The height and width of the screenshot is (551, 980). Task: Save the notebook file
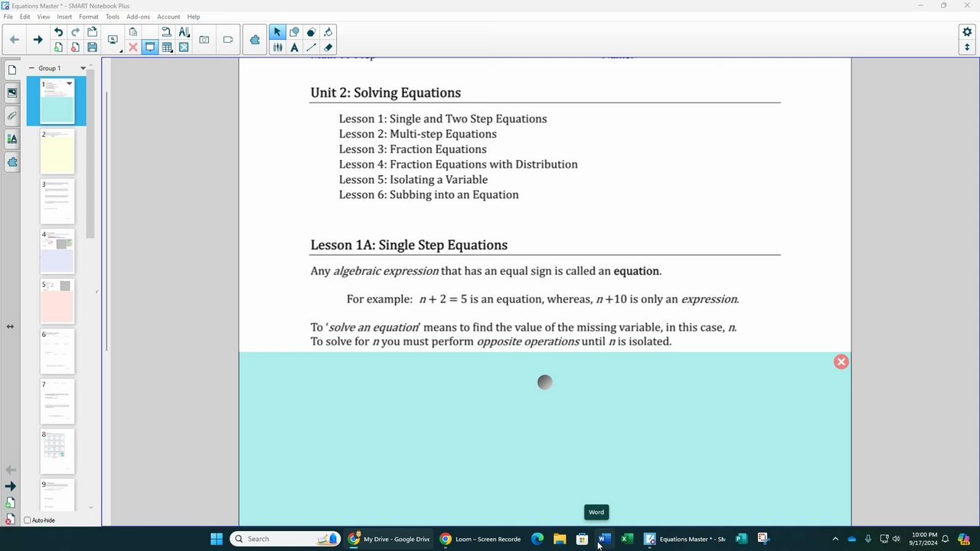coord(92,47)
